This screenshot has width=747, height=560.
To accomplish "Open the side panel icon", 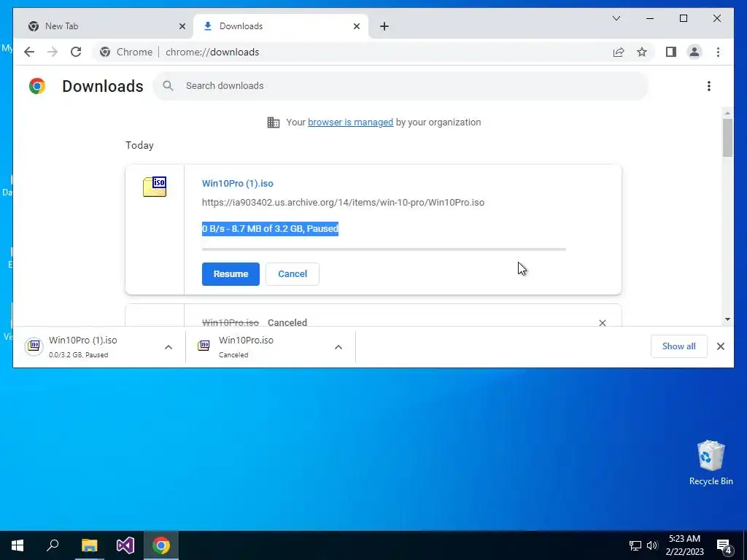I will pos(671,52).
